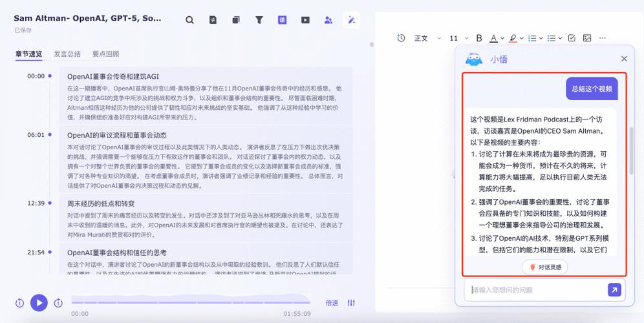Open the transcript search icon

coord(189,19)
